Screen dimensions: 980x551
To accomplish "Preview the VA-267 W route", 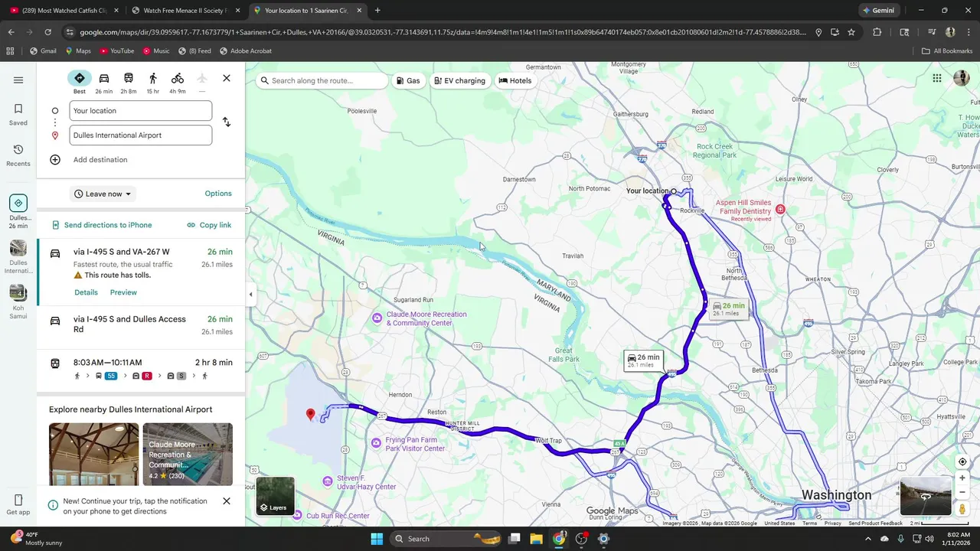I will point(123,292).
